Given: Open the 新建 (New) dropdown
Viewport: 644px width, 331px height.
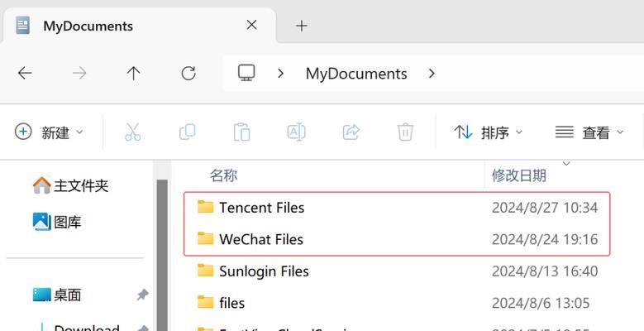Looking at the screenshot, I should tap(49, 132).
